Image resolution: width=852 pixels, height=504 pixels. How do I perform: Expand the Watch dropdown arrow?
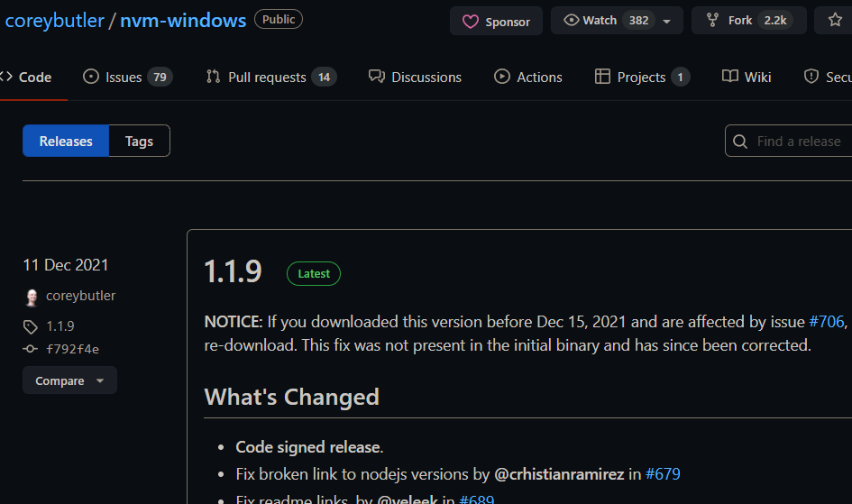666,21
